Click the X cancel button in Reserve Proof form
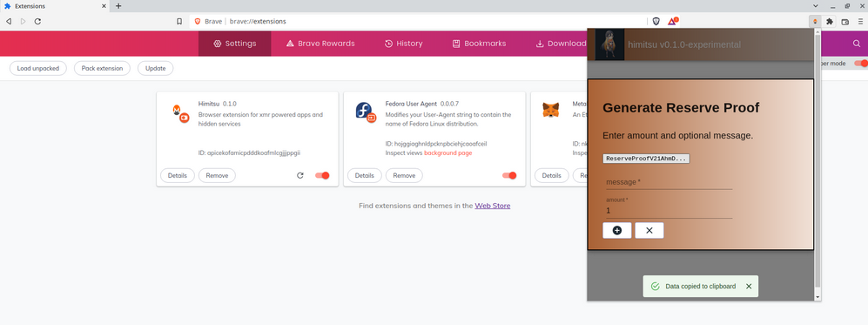Viewport: 868px width, 325px height. pyautogui.click(x=649, y=230)
